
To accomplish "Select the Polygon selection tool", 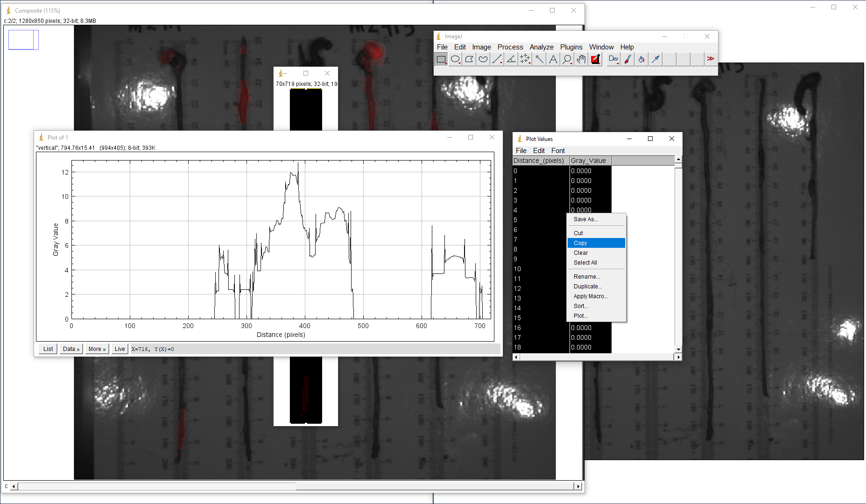I will pos(469,59).
